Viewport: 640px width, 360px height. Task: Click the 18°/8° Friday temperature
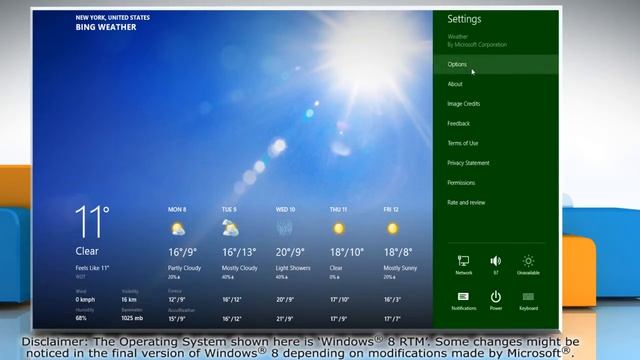click(x=398, y=252)
